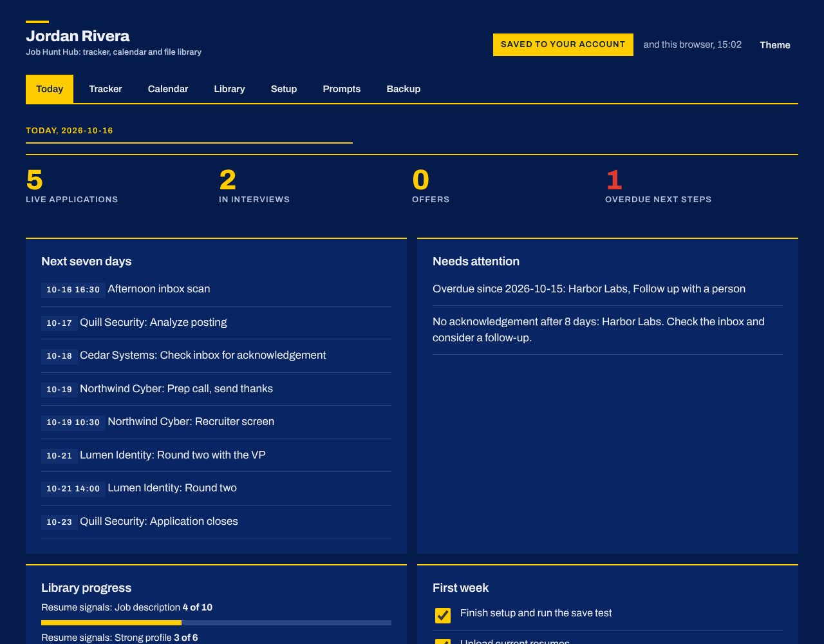Click the Next seven days heading
The height and width of the screenshot is (644, 824).
(x=86, y=261)
